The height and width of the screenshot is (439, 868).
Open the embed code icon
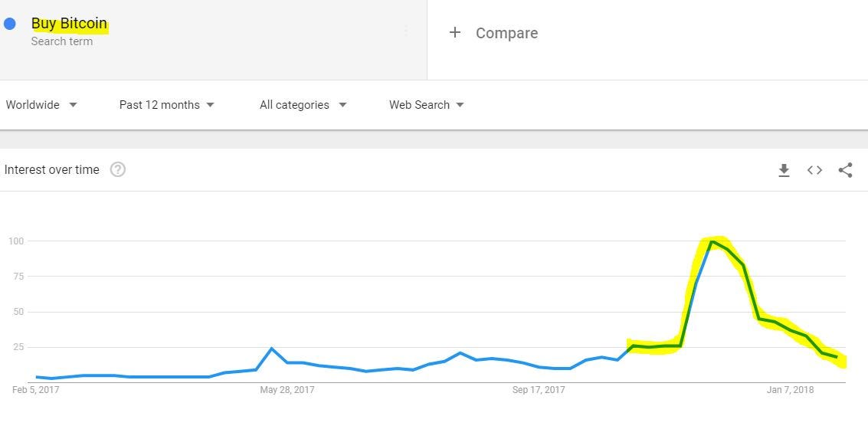click(x=814, y=170)
